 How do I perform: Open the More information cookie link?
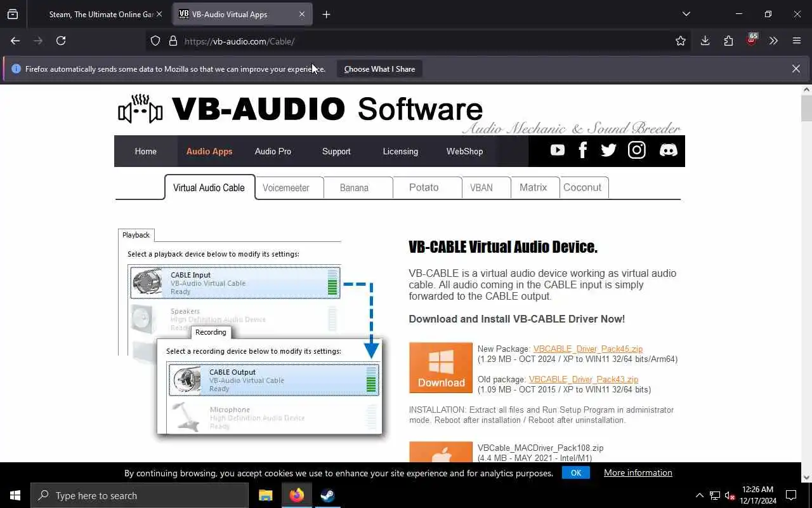tap(638, 472)
